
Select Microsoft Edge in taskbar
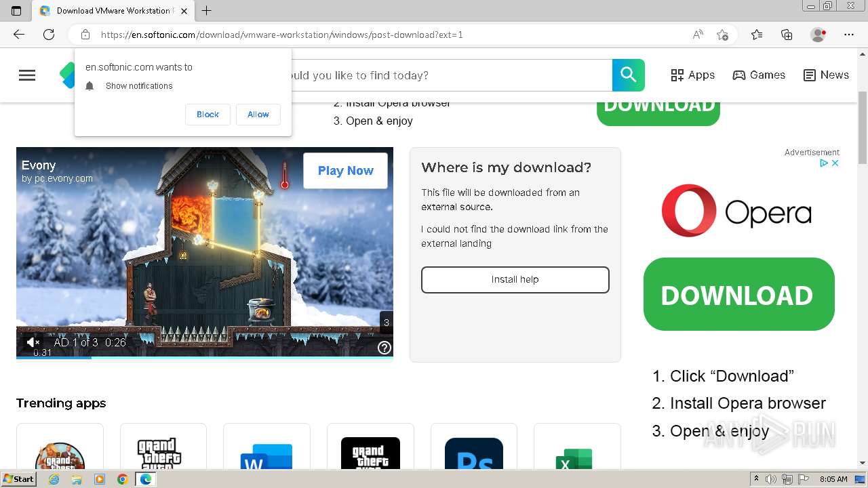146,479
